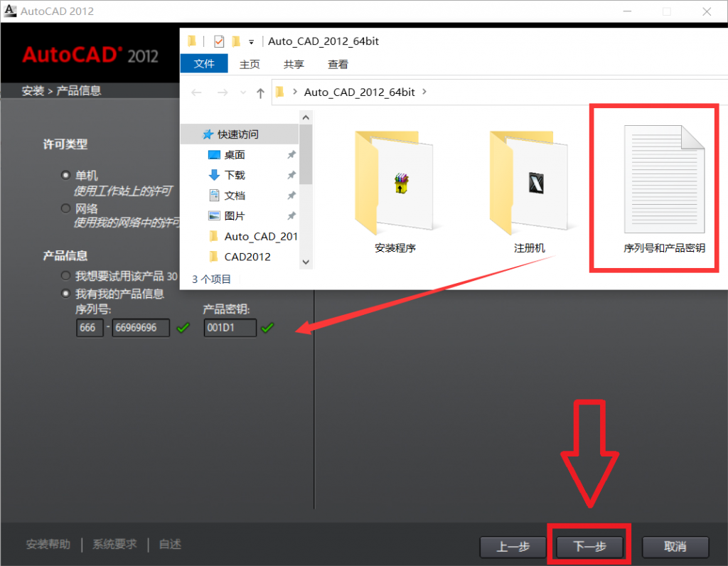Click the serial number field 66969696
Screen dimensions: 728x566
(141, 328)
